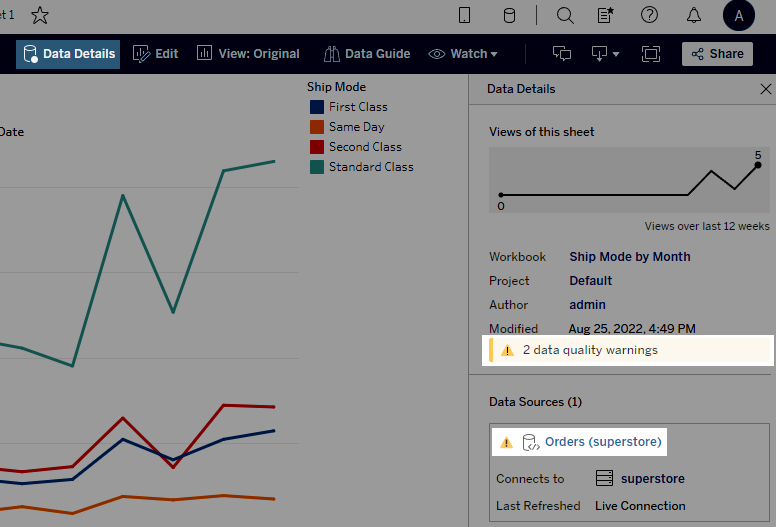The width and height of the screenshot is (776, 527).
Task: Click the 2 data quality warnings banner
Action: 628,350
